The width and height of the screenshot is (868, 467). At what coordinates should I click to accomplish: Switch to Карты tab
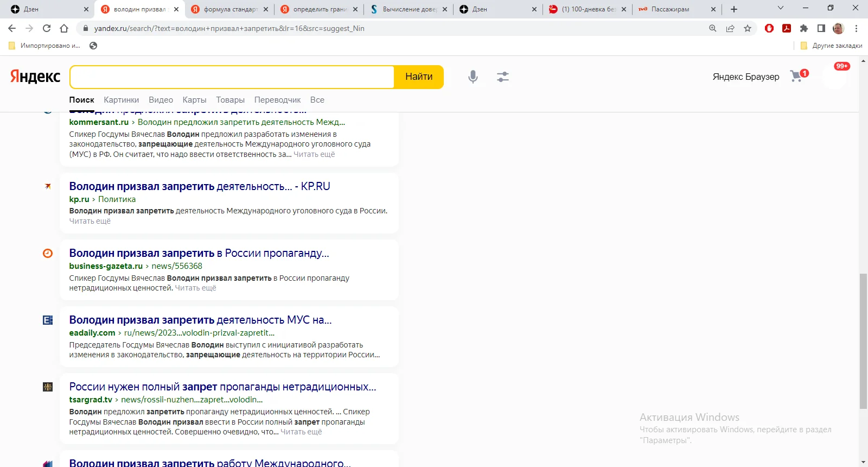point(194,100)
